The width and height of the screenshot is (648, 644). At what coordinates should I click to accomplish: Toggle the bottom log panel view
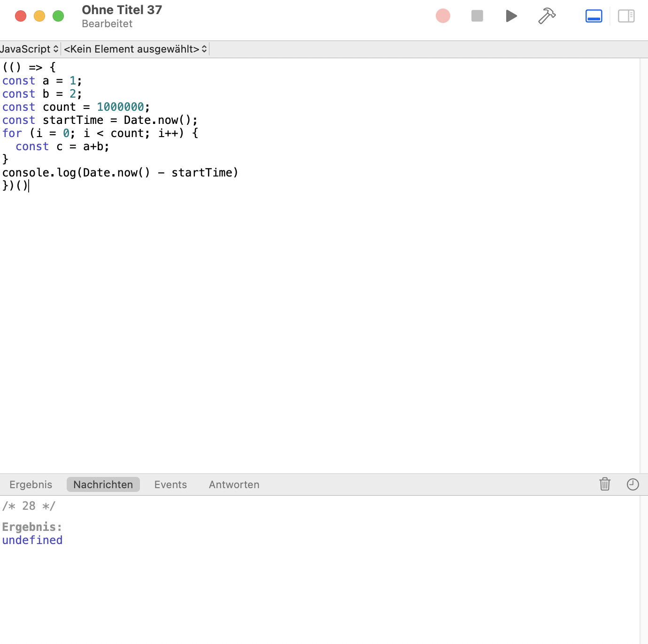tap(594, 16)
